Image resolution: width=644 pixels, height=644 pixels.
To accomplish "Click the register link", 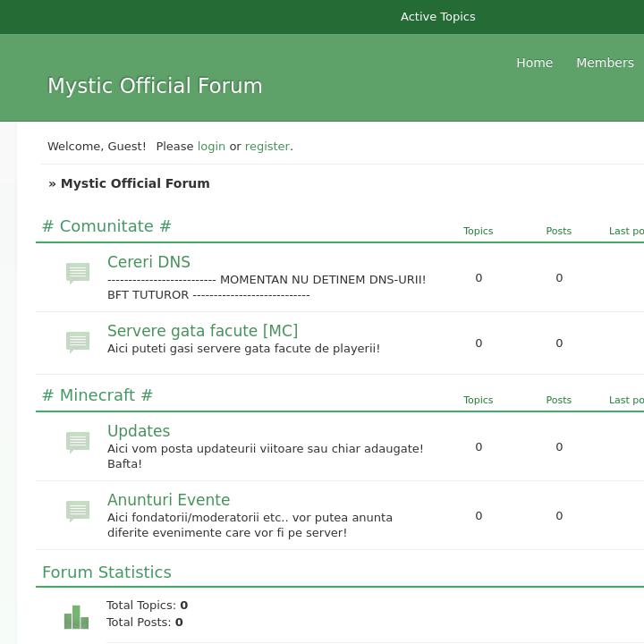I will point(267,146).
